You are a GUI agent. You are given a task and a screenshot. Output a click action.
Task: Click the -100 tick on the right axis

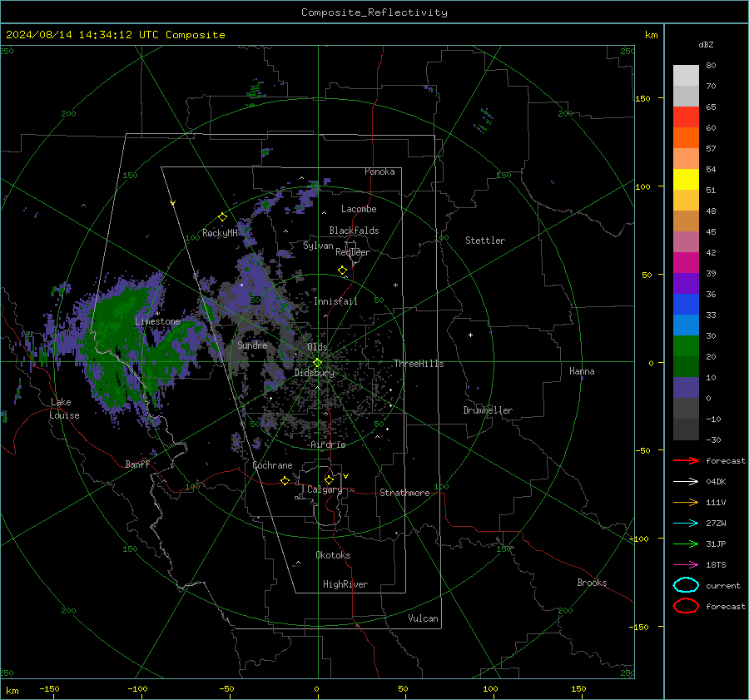638,539
